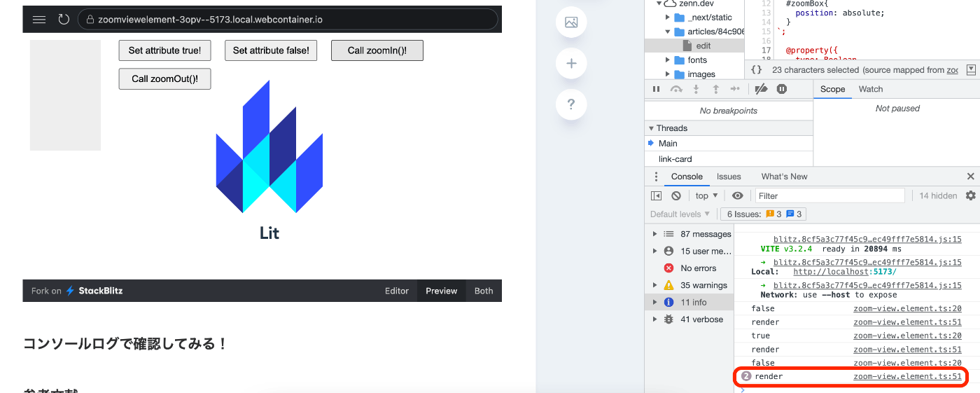980x393 pixels.
Task: Open the top context dropdown
Action: [x=706, y=195]
